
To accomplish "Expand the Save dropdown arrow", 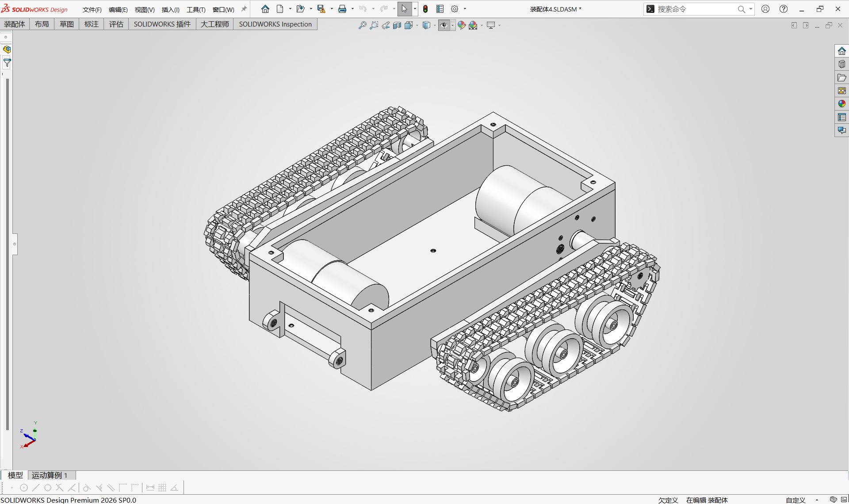I will click(332, 9).
